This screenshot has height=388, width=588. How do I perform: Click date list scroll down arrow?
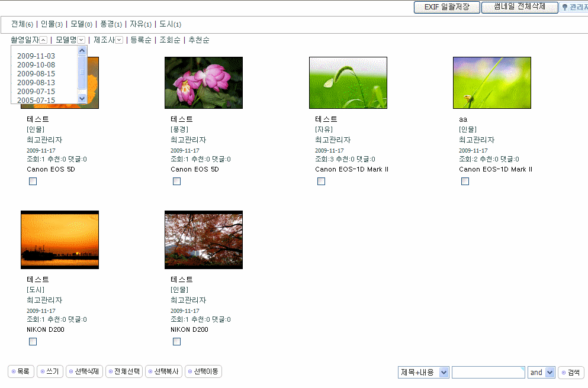[82, 99]
